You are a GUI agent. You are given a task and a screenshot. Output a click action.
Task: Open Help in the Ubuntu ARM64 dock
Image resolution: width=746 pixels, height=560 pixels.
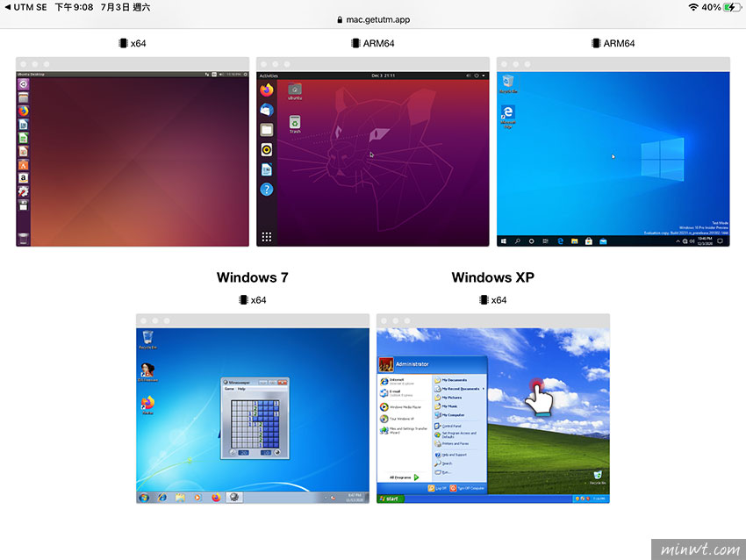267,190
